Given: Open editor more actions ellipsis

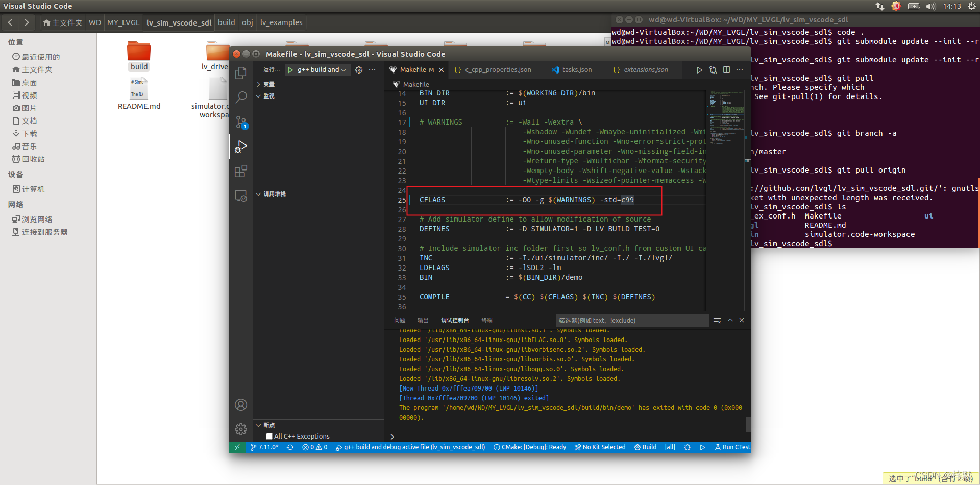Looking at the screenshot, I should 740,70.
